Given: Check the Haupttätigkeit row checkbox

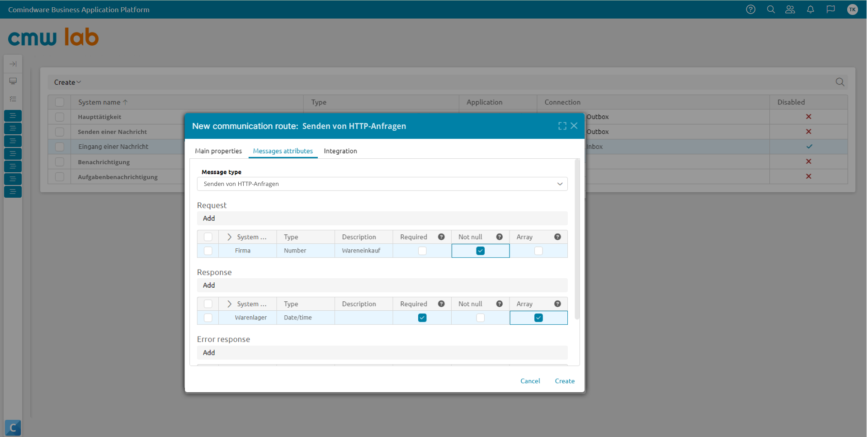Looking at the screenshot, I should (60, 117).
